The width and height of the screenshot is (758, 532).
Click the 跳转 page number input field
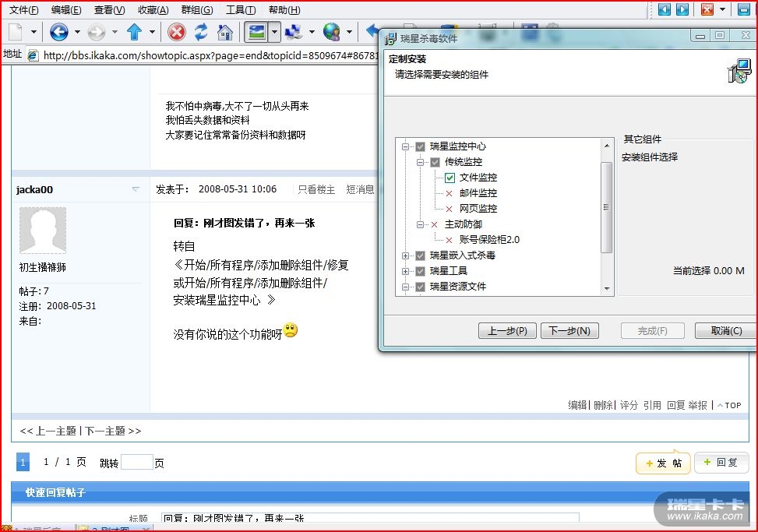click(137, 463)
